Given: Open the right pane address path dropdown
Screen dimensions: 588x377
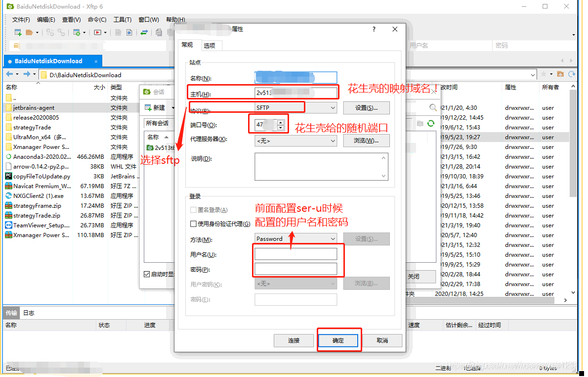Looking at the screenshot, I should point(533,75).
